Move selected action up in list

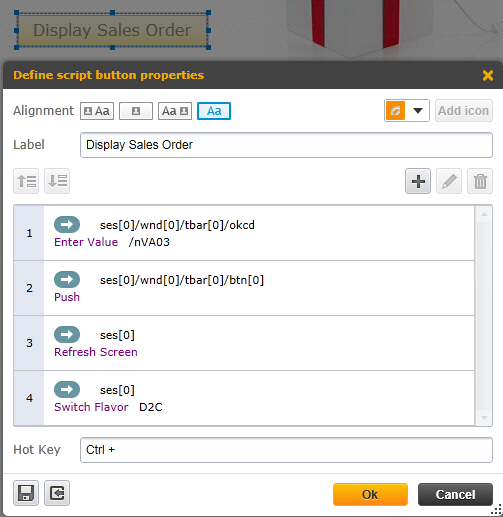click(x=26, y=181)
